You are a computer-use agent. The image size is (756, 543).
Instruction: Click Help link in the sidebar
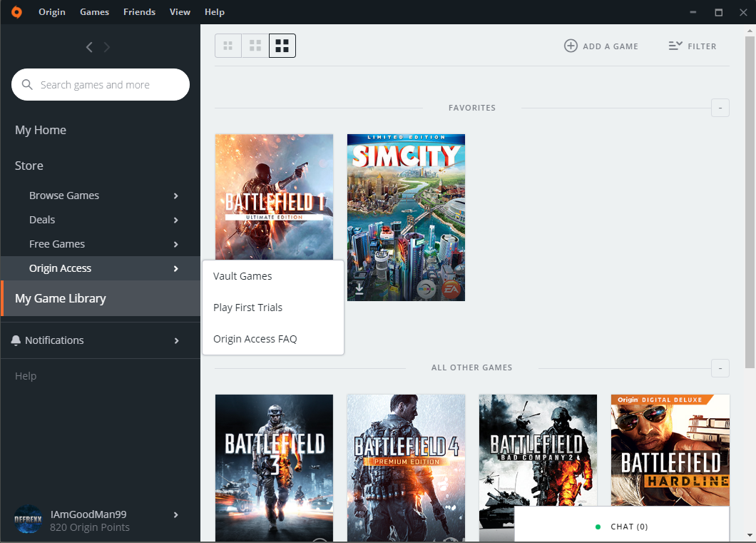tap(26, 376)
